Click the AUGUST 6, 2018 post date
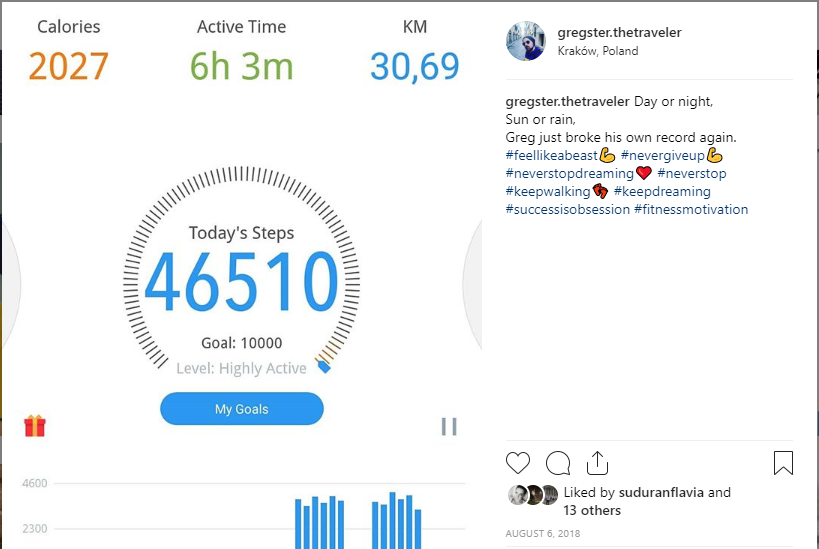 (x=543, y=533)
